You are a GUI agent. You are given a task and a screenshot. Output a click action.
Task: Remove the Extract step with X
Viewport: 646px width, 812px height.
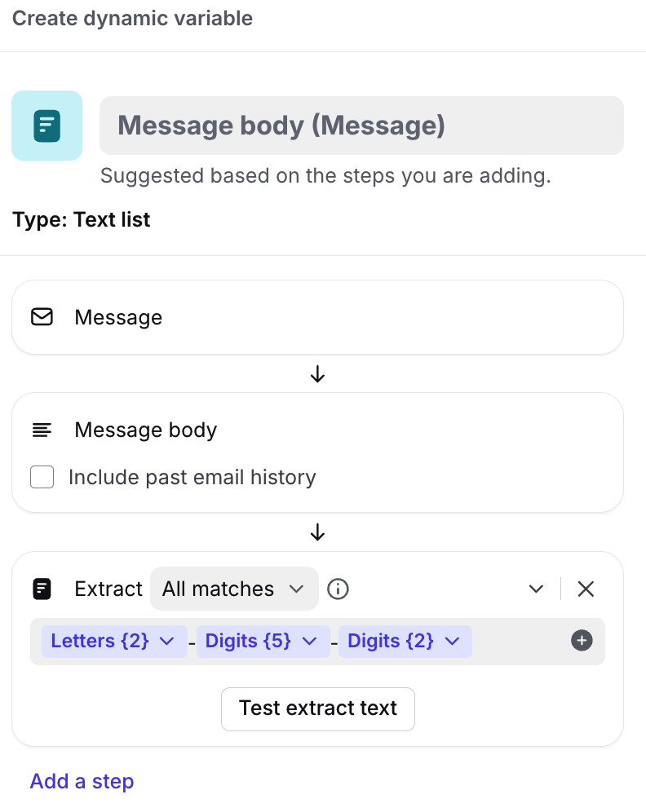(586, 589)
